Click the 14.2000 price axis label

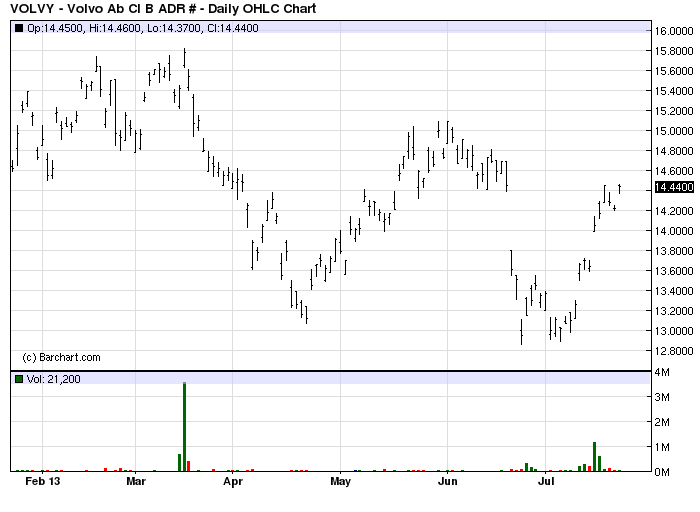tap(674, 211)
